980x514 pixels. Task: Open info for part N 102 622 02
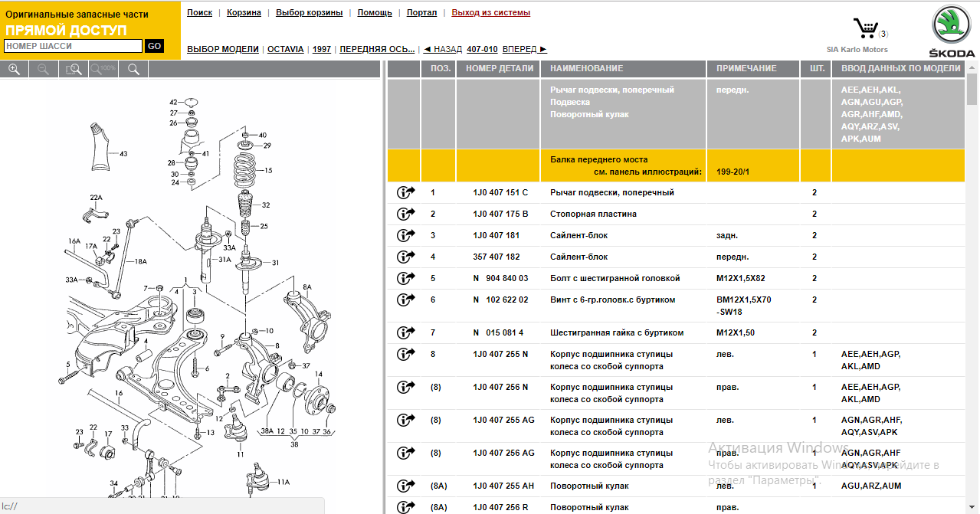[x=405, y=300]
